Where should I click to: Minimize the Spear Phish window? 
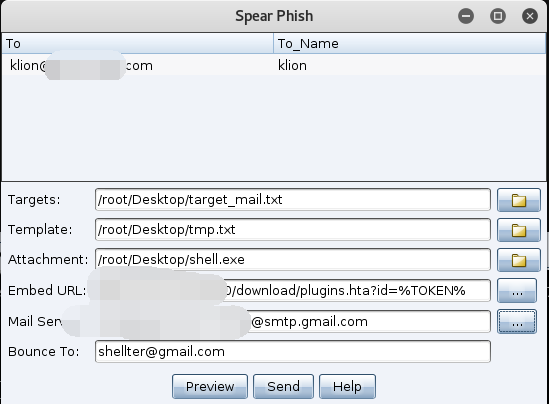[466, 16]
